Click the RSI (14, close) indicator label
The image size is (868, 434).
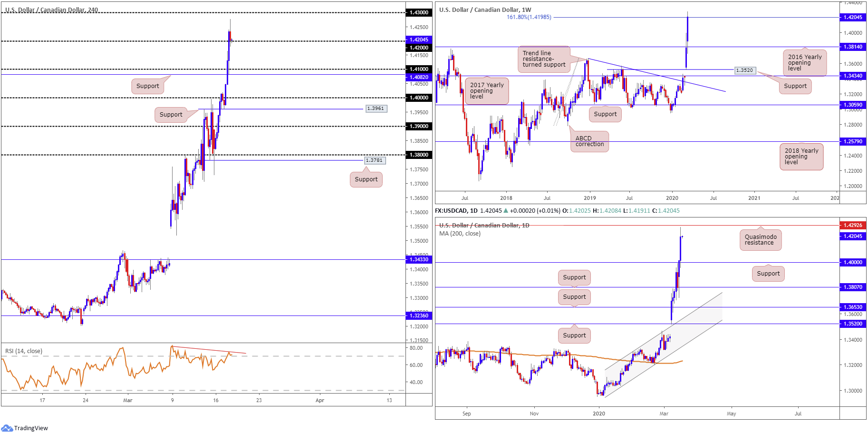tap(24, 351)
